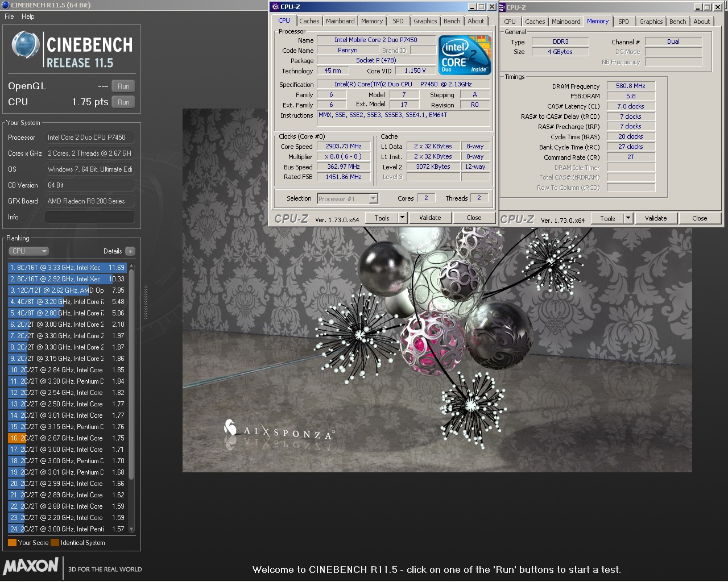Click the Bus Speed value 362.97 MHz

[344, 167]
